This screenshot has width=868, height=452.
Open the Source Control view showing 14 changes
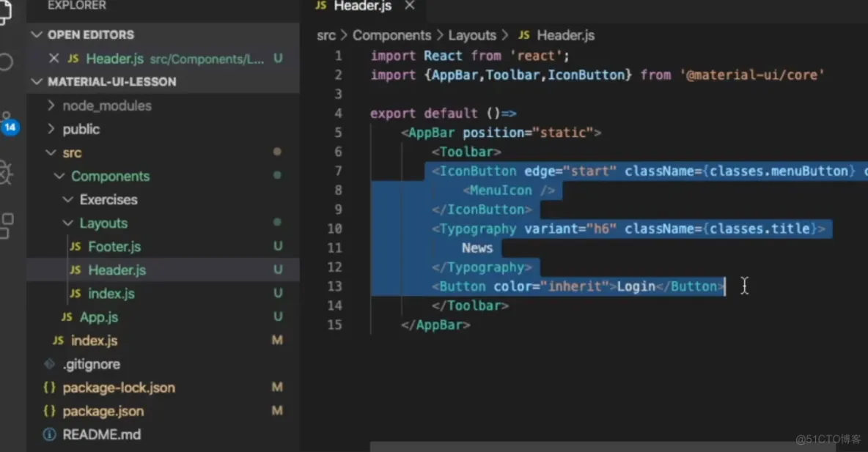[7, 117]
